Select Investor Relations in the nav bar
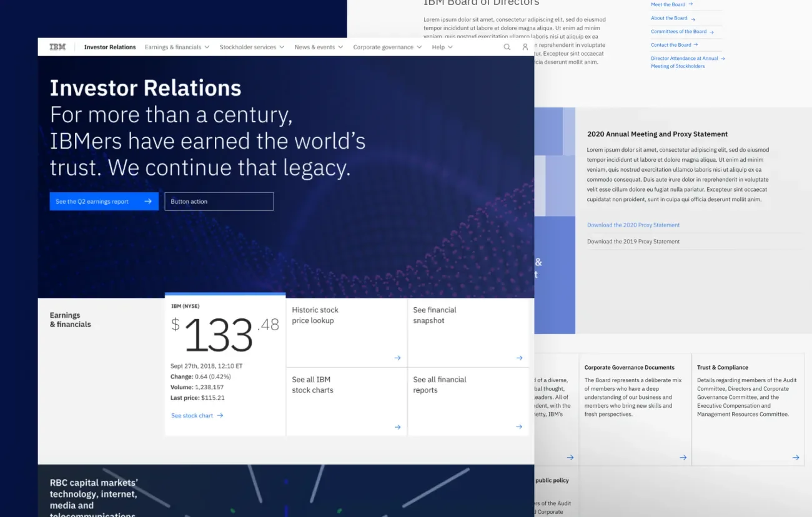The width and height of the screenshot is (812, 517). click(110, 47)
